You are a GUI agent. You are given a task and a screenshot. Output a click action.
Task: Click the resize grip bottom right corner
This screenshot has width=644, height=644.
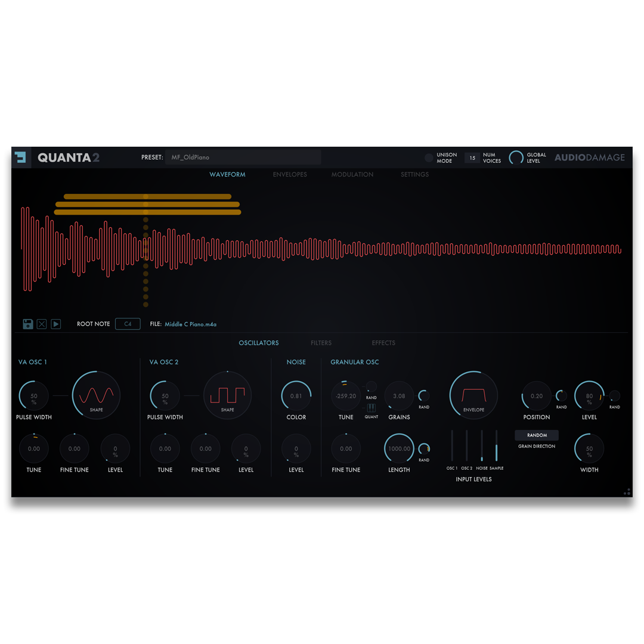627,492
